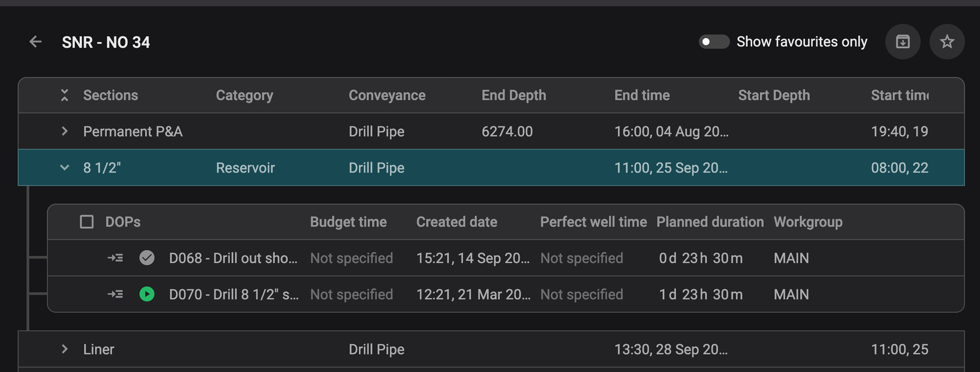Click the indent arrow icon on D068 row
Viewport: 980px width, 372px height.
pos(115,258)
